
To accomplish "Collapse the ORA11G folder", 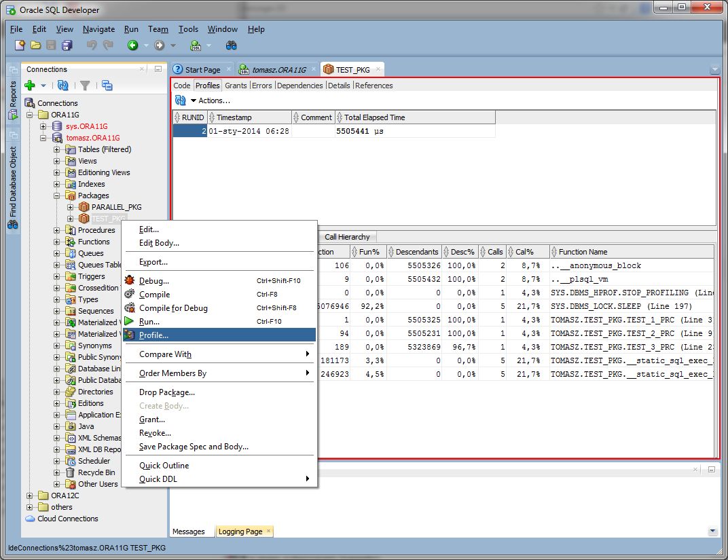I will coord(30,115).
